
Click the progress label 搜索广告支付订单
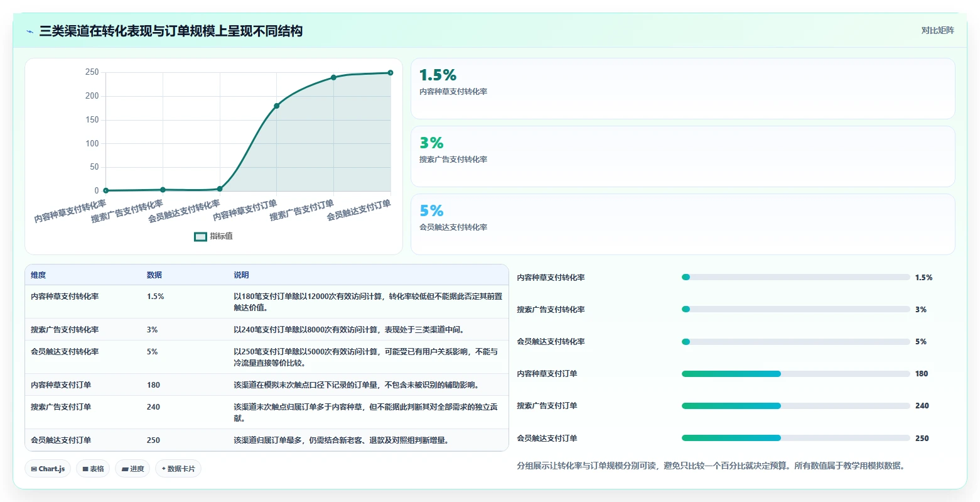pos(547,406)
